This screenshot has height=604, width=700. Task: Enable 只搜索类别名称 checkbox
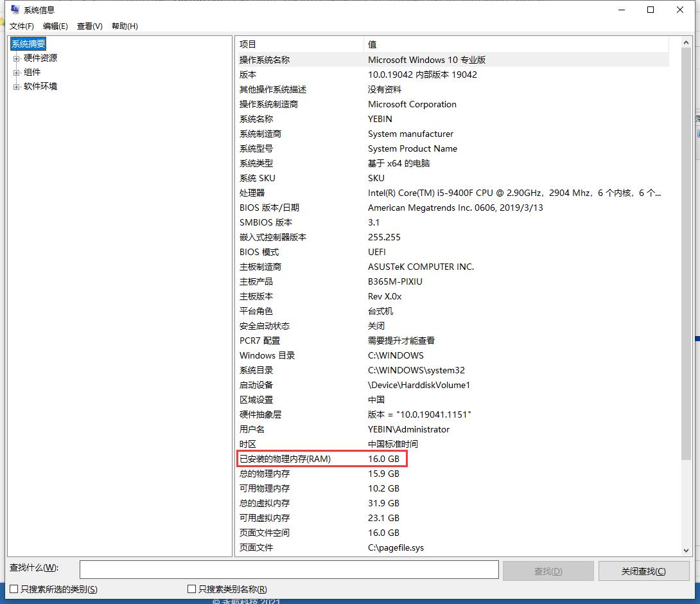click(192, 589)
